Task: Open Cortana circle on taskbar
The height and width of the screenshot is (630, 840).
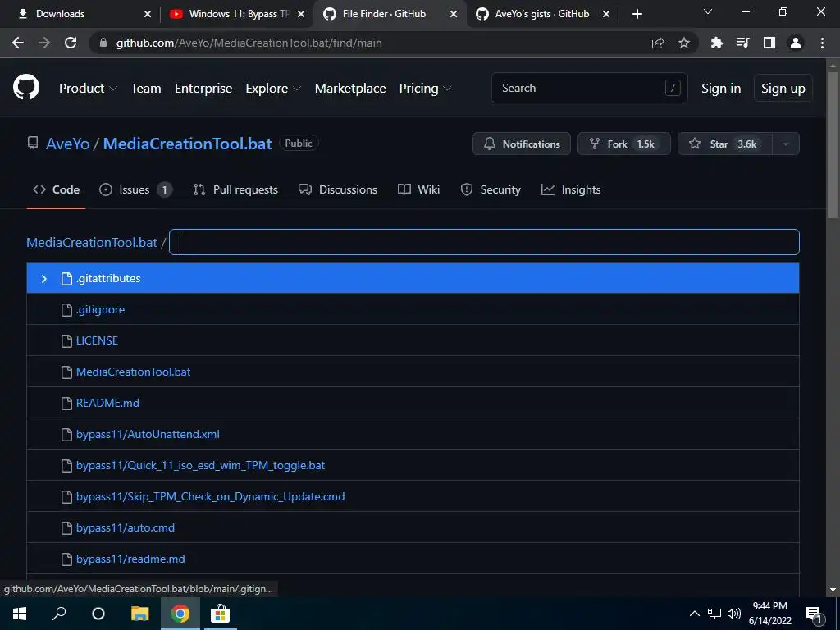Action: click(98, 614)
